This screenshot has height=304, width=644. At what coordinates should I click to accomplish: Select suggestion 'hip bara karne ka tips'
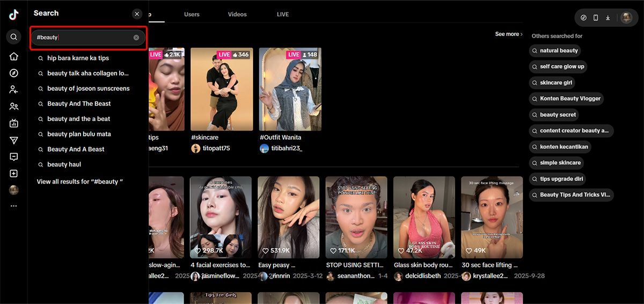coord(78,58)
